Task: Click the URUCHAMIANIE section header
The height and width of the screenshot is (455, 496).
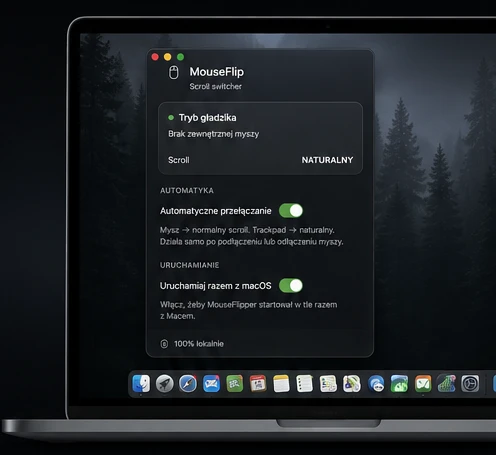Action: [x=189, y=265]
